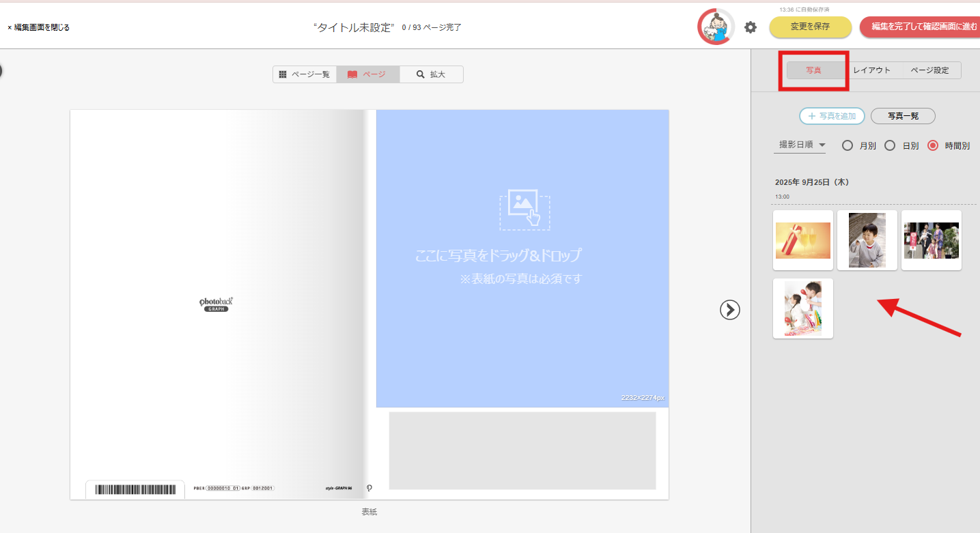Go to next page with arrow icon
This screenshot has width=980, height=533.
point(730,310)
